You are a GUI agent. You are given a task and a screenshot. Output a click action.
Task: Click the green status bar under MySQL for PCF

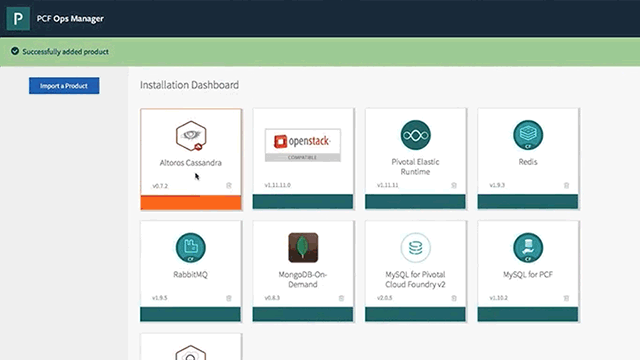[x=528, y=314]
